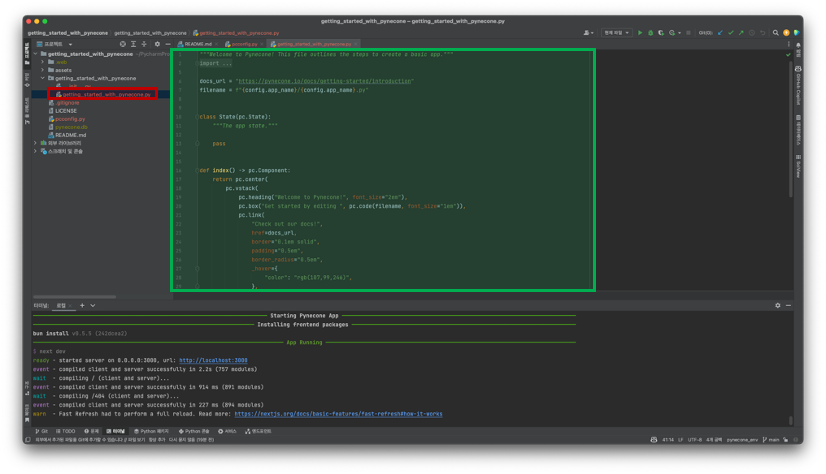Click the main branch widget in status bar

(x=771, y=440)
